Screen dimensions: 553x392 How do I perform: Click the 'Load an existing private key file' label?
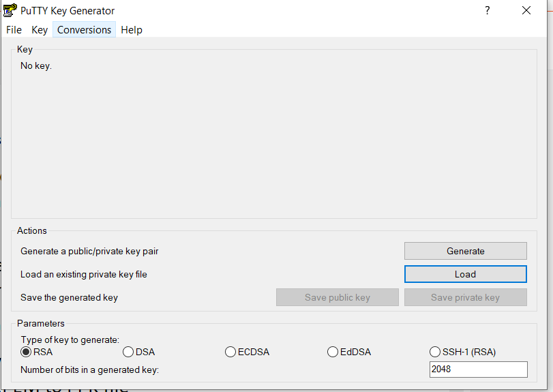[x=84, y=274]
